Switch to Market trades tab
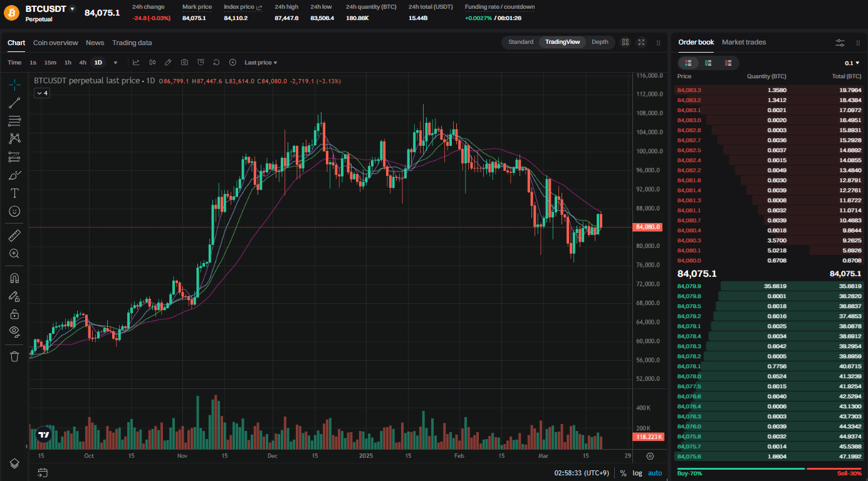868x481 pixels. click(x=744, y=42)
